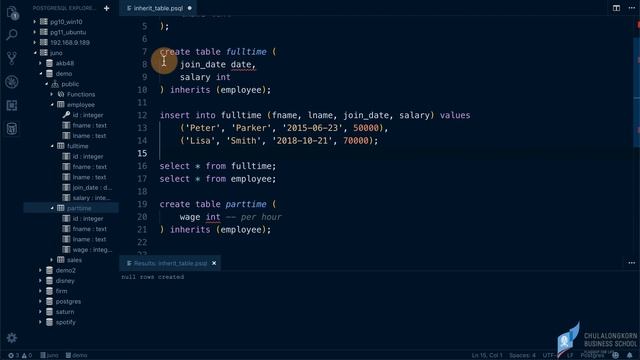Open the Explorer files icon in activity bar
The width and height of the screenshot is (640, 360).
pos(12,13)
